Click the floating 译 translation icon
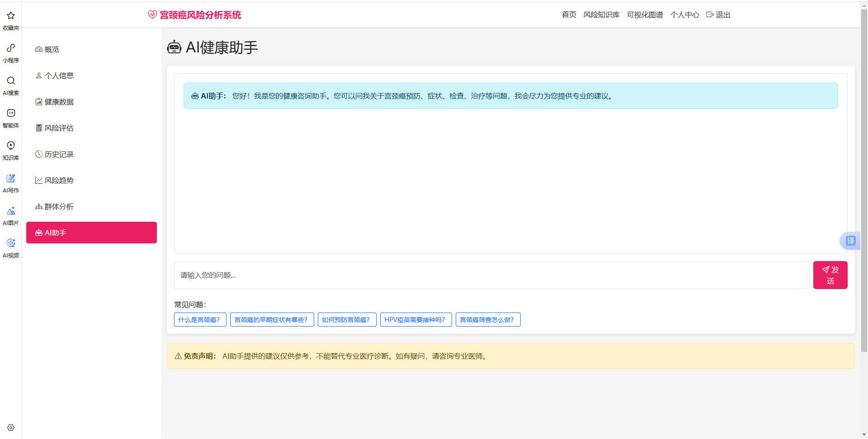 click(x=850, y=241)
